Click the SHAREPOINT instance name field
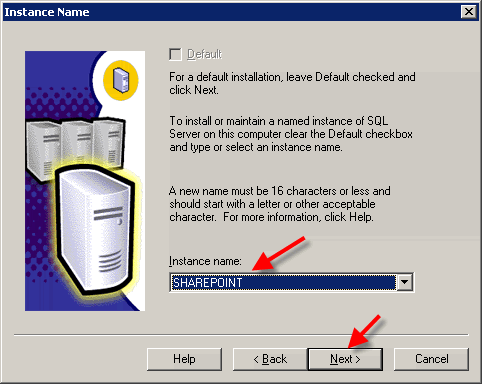The image size is (482, 384). click(283, 282)
